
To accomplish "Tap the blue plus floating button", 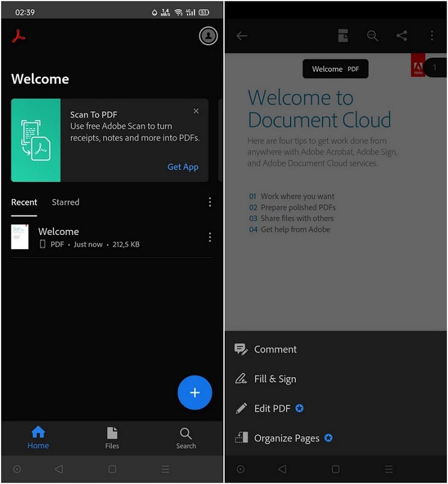I will pyautogui.click(x=195, y=392).
